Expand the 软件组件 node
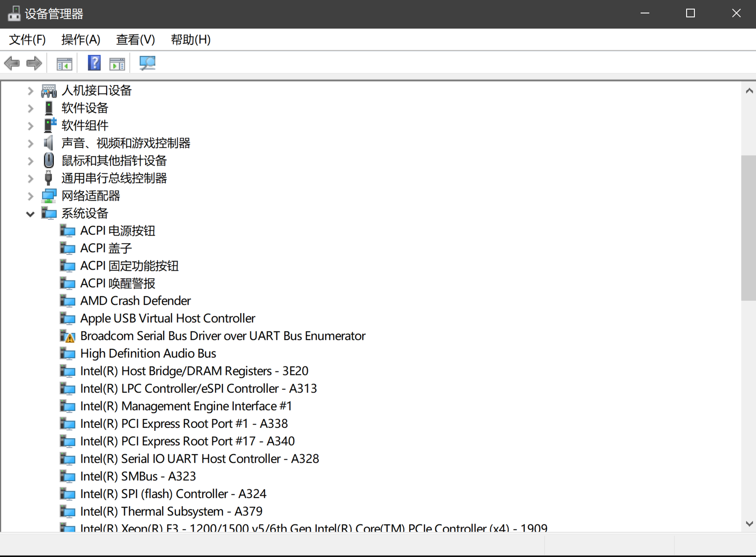 pyautogui.click(x=30, y=126)
